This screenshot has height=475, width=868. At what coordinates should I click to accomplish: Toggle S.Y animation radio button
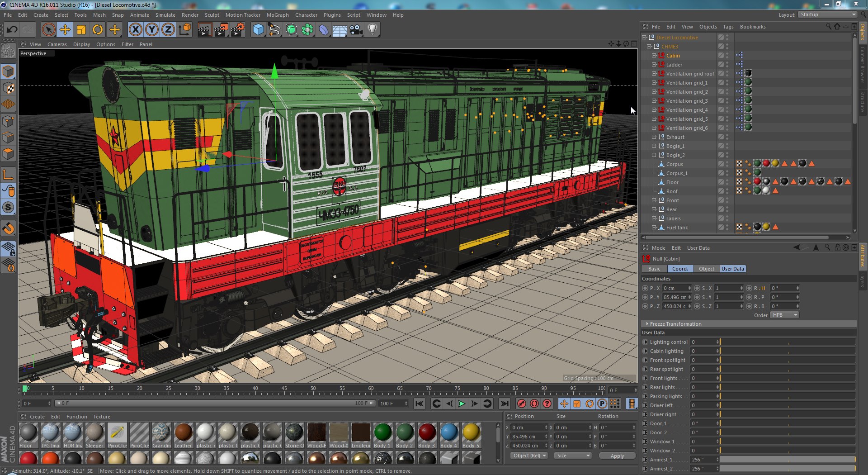(x=697, y=297)
